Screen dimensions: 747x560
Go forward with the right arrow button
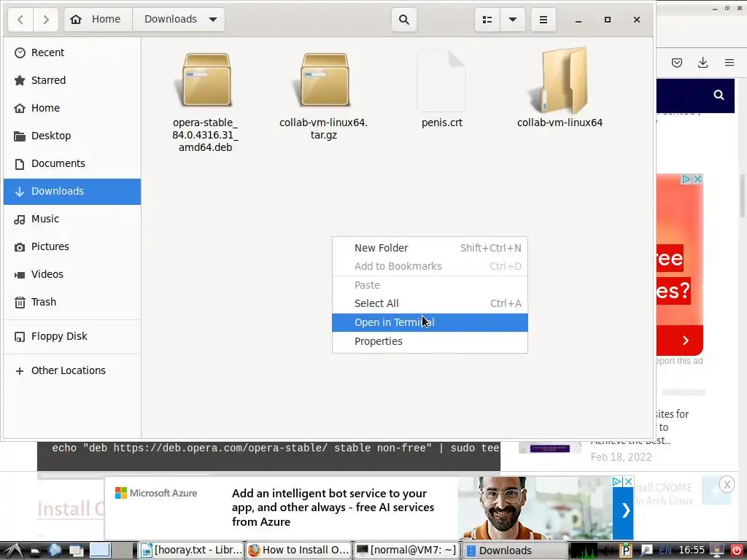click(46, 20)
